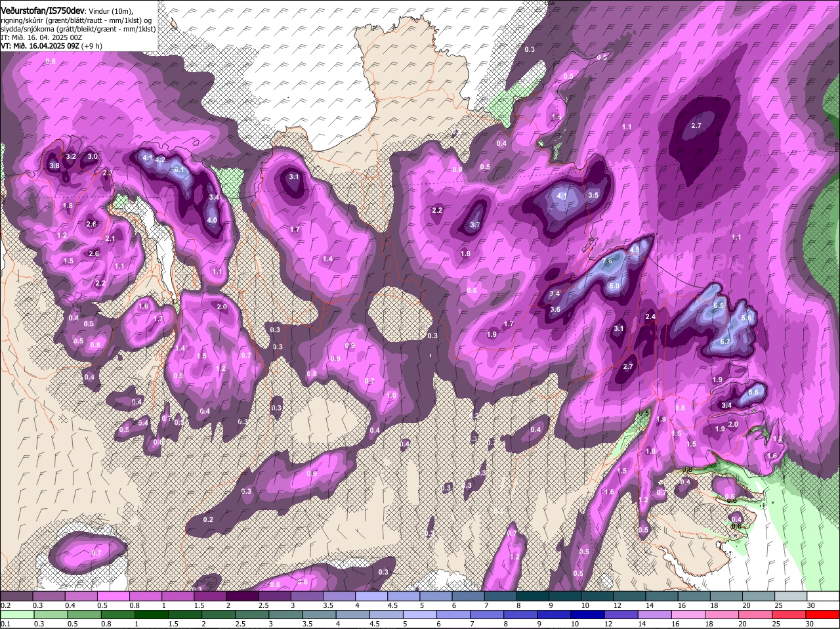Click the 6.5 value on the map

click(719, 305)
